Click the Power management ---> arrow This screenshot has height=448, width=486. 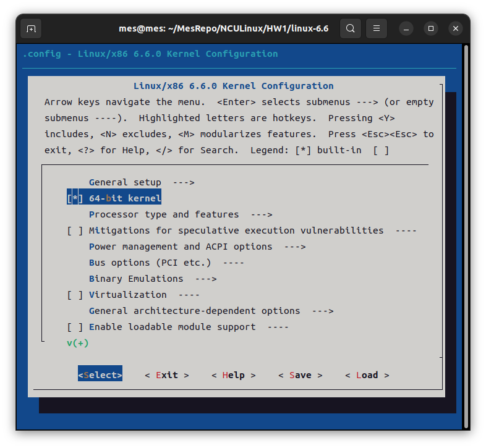click(x=295, y=247)
